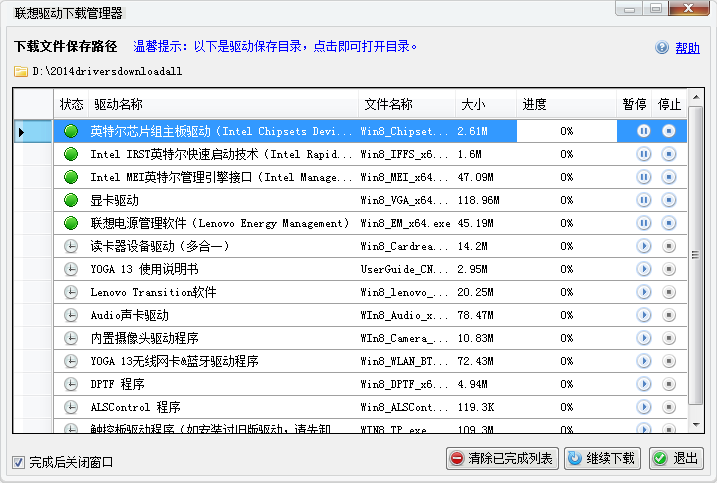Screen dimensions: 717x483
Task: Stop the YOGA 13无线网卡&蓝牙 download
Action: coord(669,361)
